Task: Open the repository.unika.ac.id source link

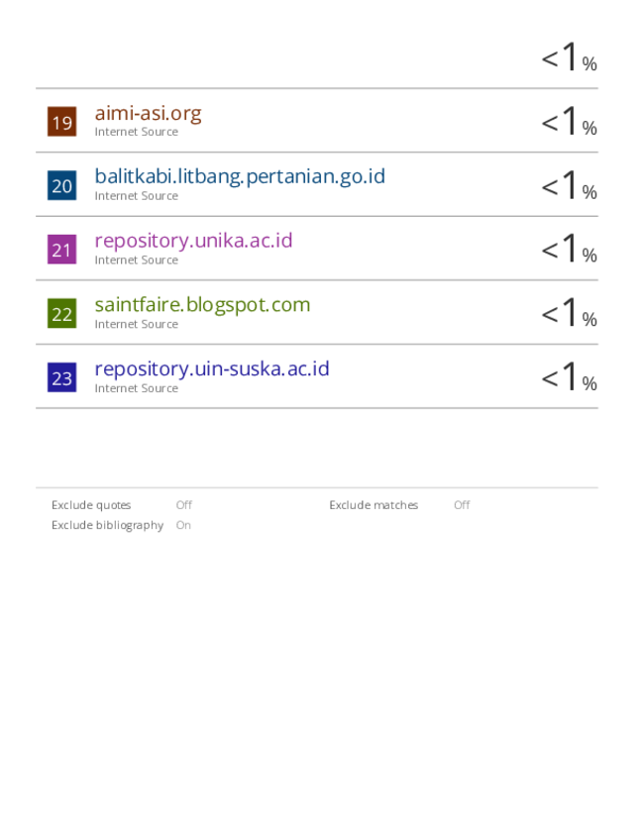Action: point(193,241)
